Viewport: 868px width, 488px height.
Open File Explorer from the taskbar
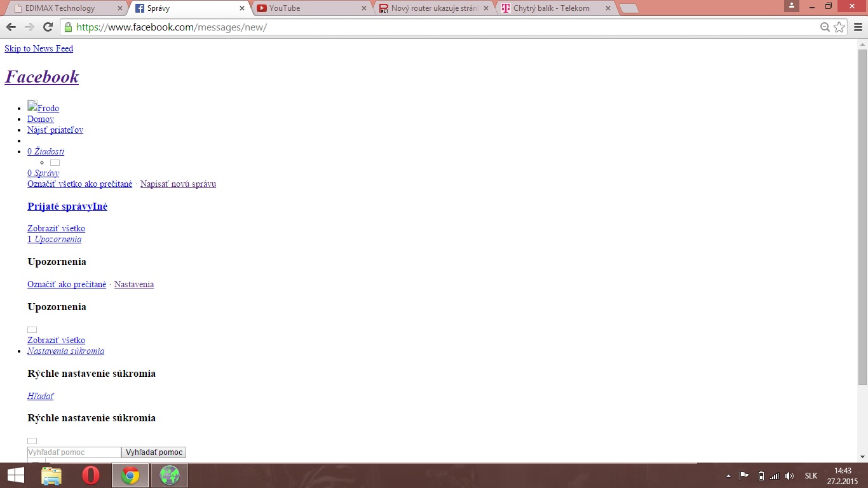(51, 475)
